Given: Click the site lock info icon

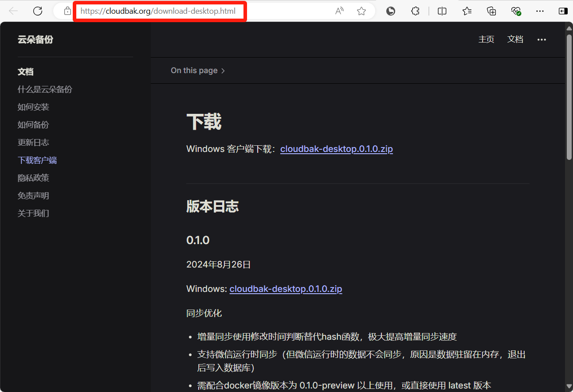Looking at the screenshot, I should [x=67, y=11].
